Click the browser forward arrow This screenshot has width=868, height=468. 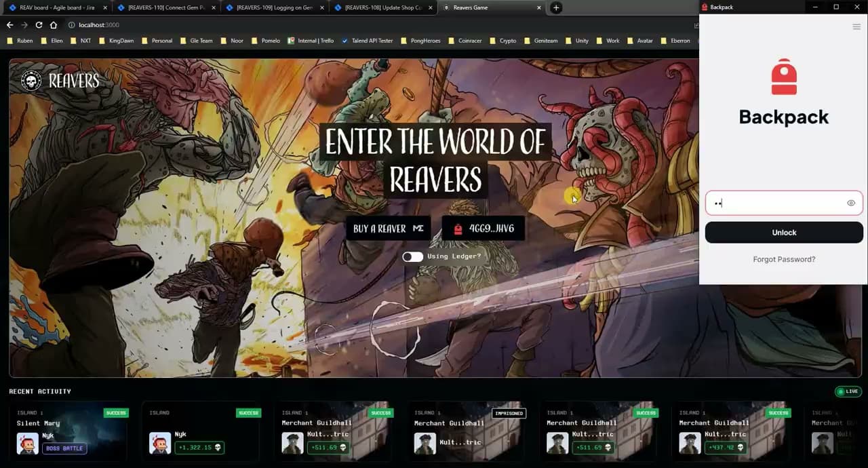(x=24, y=25)
